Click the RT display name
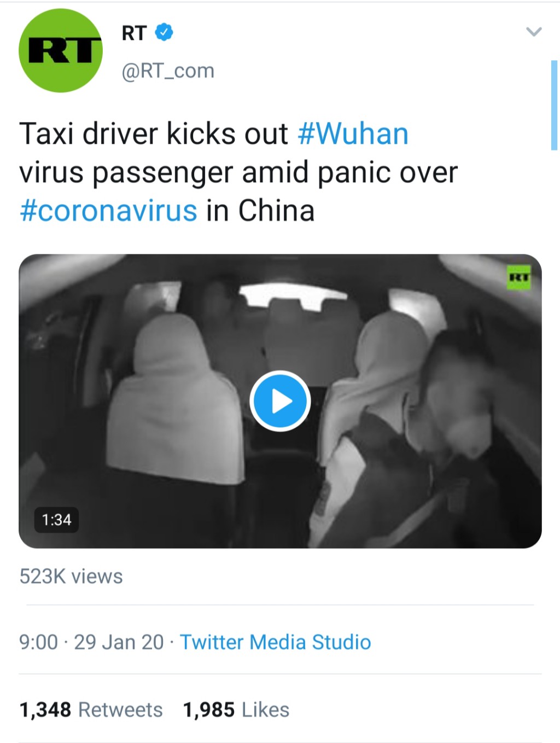 [x=134, y=33]
